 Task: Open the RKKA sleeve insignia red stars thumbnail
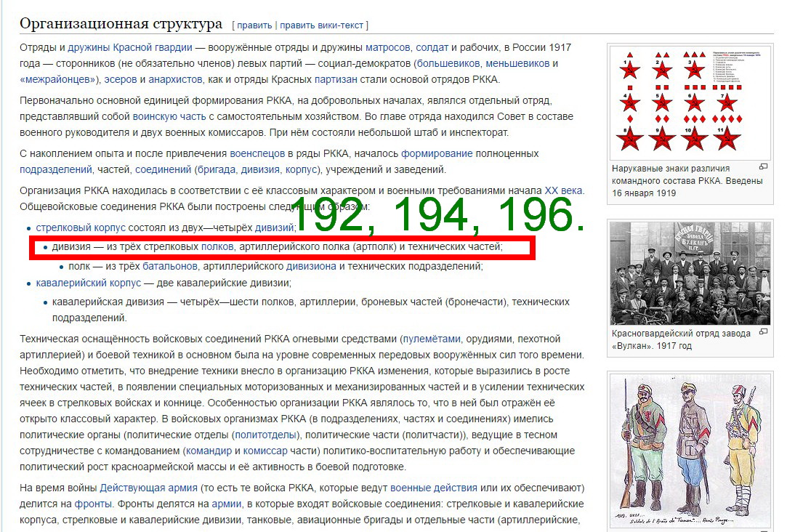coord(690,103)
